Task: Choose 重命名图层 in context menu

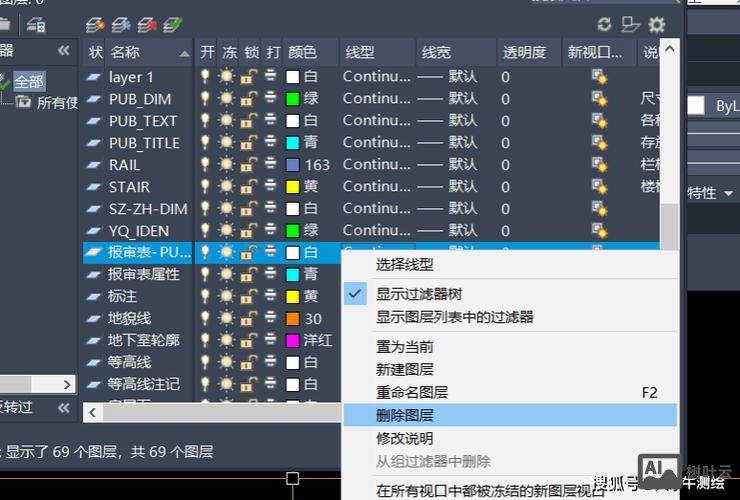Action: [x=412, y=392]
